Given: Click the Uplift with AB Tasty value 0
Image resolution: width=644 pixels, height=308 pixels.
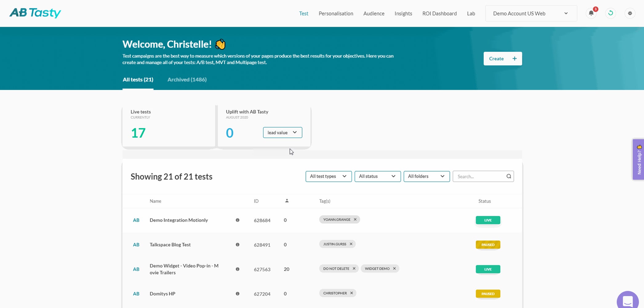Looking at the screenshot, I should coord(230,133).
